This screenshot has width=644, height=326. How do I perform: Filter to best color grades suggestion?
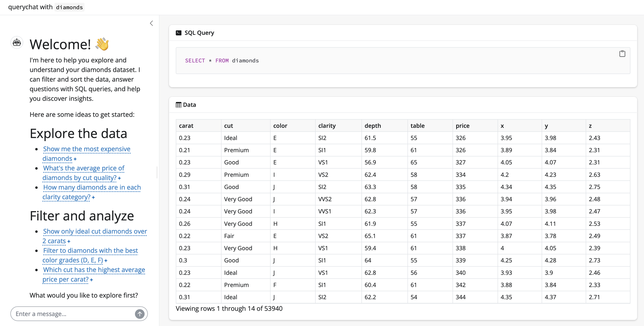click(90, 251)
